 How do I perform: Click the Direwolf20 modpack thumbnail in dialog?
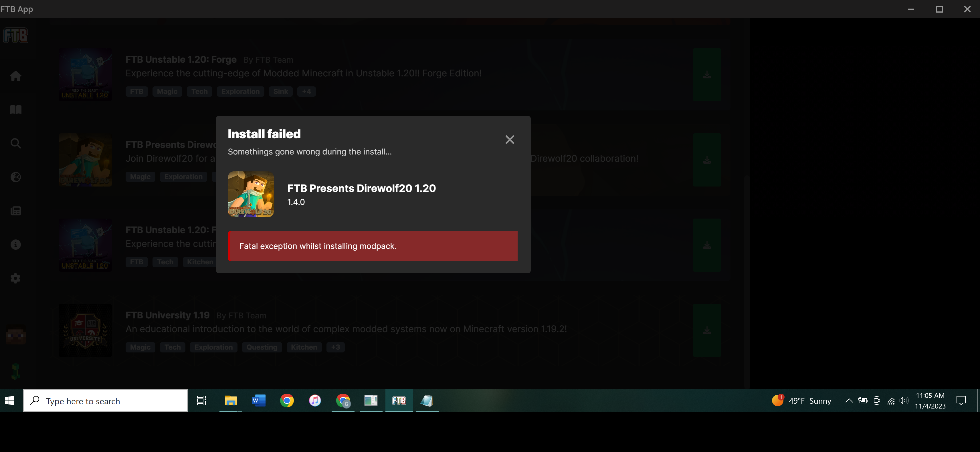tap(251, 195)
